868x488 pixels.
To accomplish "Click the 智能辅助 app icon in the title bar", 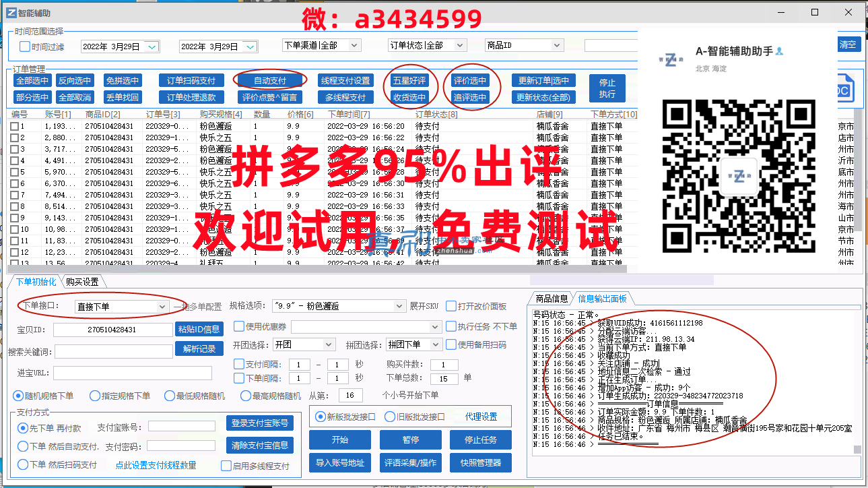I will 13,12.
